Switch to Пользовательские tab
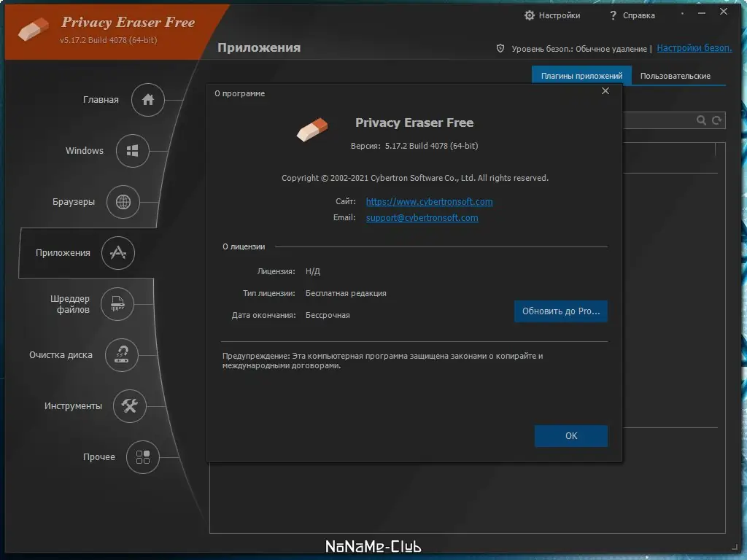 tap(675, 76)
